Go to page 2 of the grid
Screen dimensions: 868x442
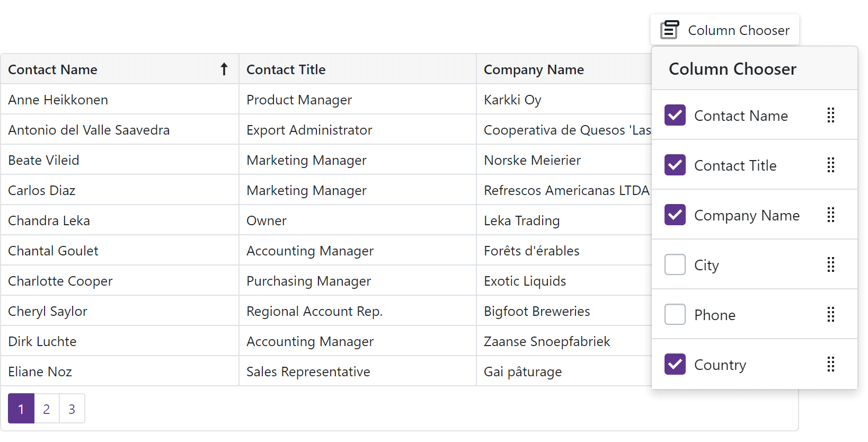tap(47, 409)
